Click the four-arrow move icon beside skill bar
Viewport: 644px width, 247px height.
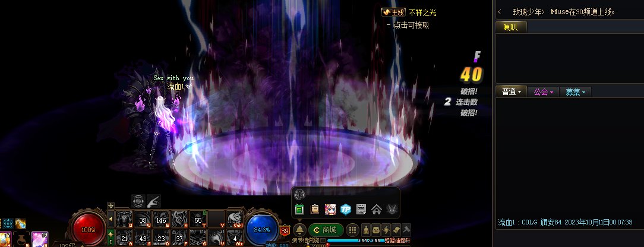pos(111,205)
